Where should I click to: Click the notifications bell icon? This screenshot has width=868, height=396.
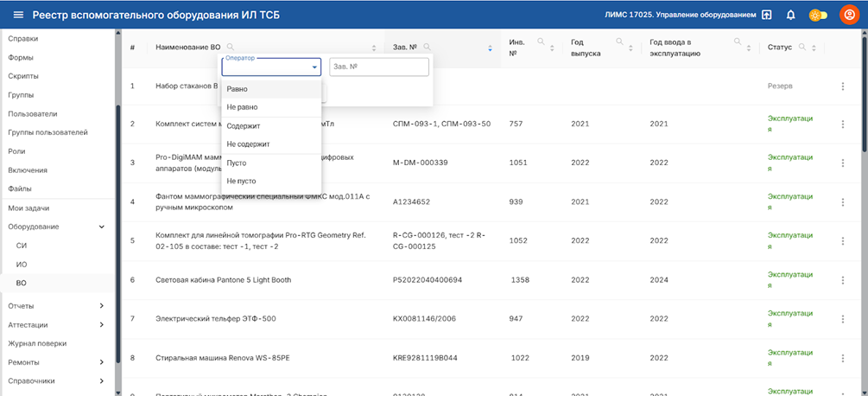pos(790,15)
